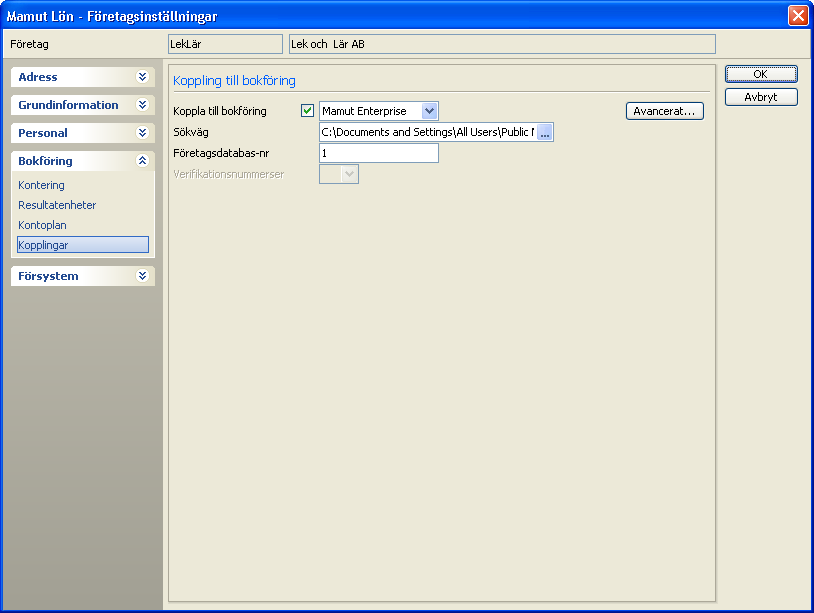
Task: Browse for the Sökväg path
Action: pyautogui.click(x=545, y=132)
